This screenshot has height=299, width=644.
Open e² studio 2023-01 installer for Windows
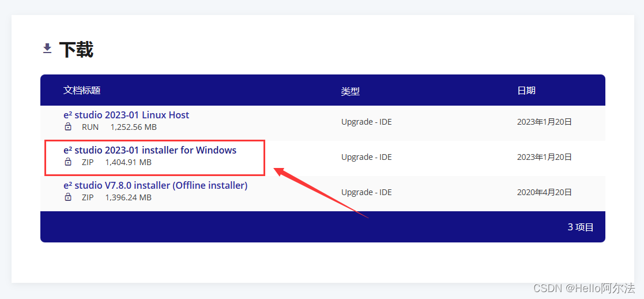coord(150,150)
